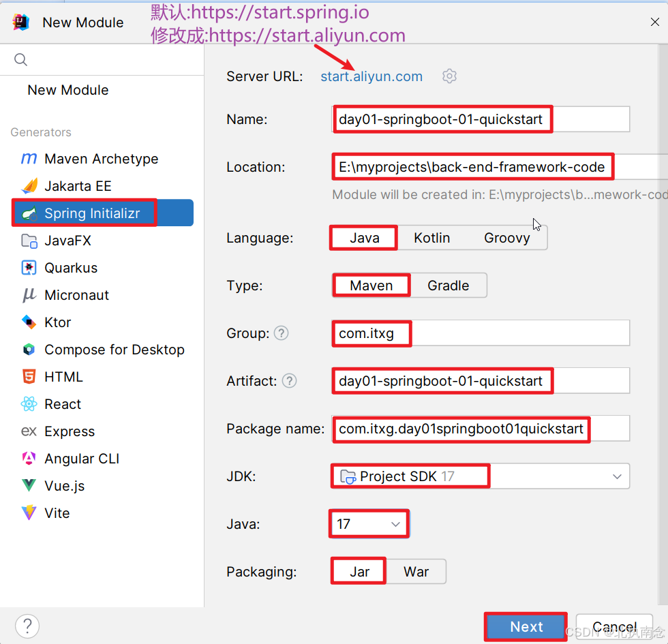Screen dimensions: 668x644
Task: Click the React atom icon
Action: point(29,404)
